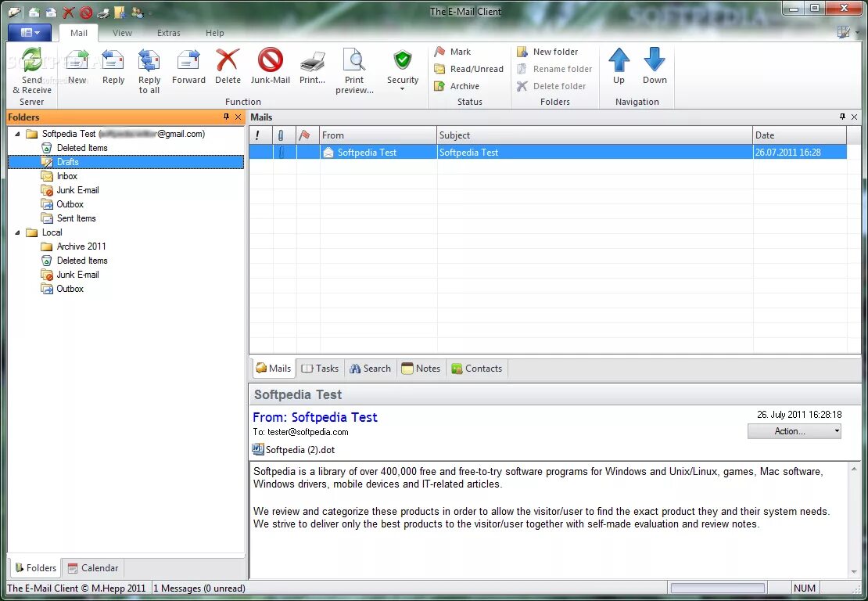Sort by flag column header

(x=308, y=135)
